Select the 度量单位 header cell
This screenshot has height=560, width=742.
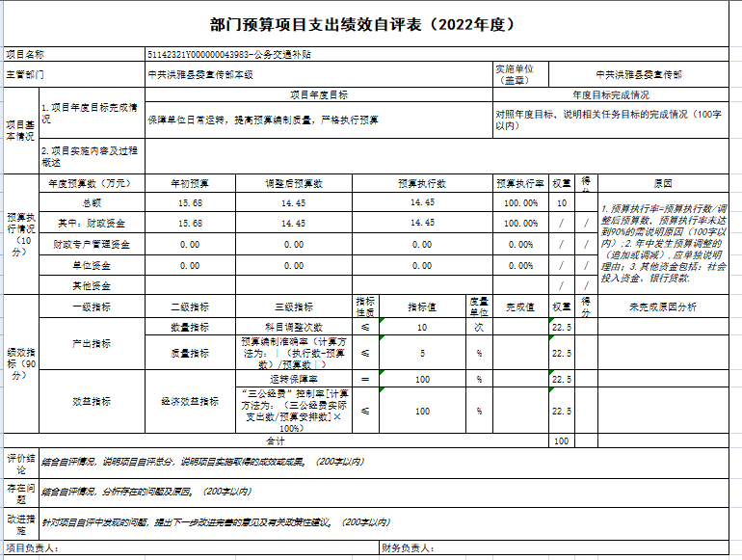tap(479, 307)
